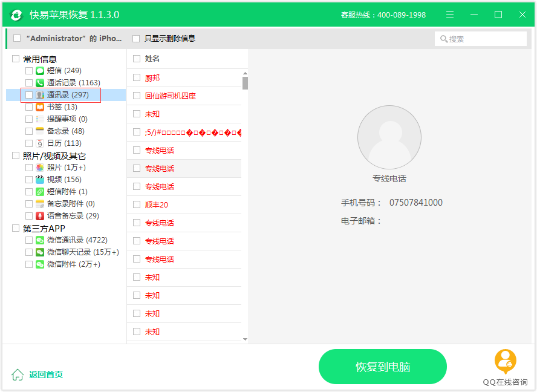Check the 日历 (113) checkbox

[x=29, y=143]
